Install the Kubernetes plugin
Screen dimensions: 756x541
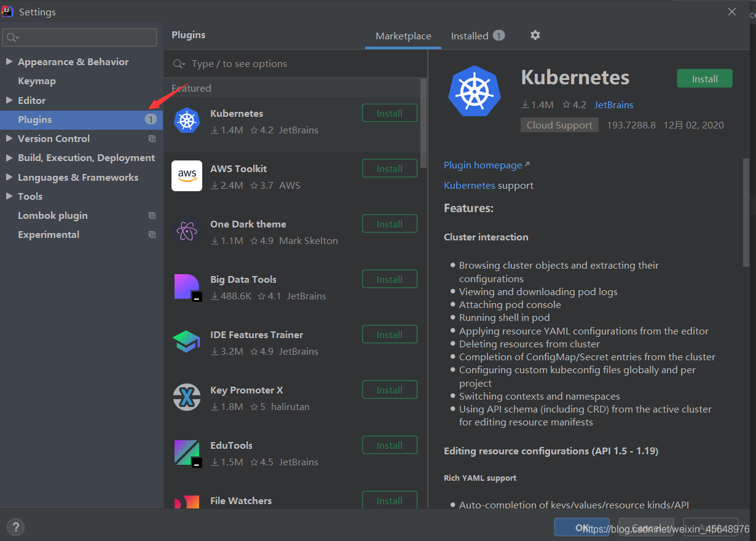click(704, 78)
